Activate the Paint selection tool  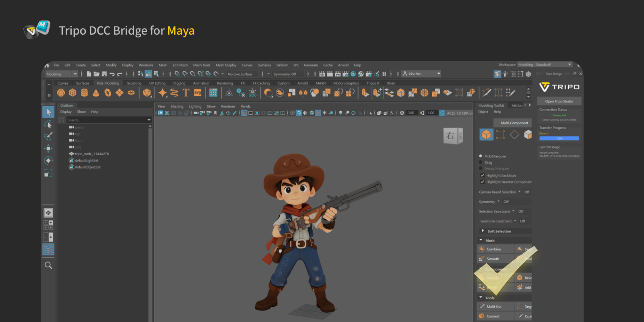pos(48,136)
